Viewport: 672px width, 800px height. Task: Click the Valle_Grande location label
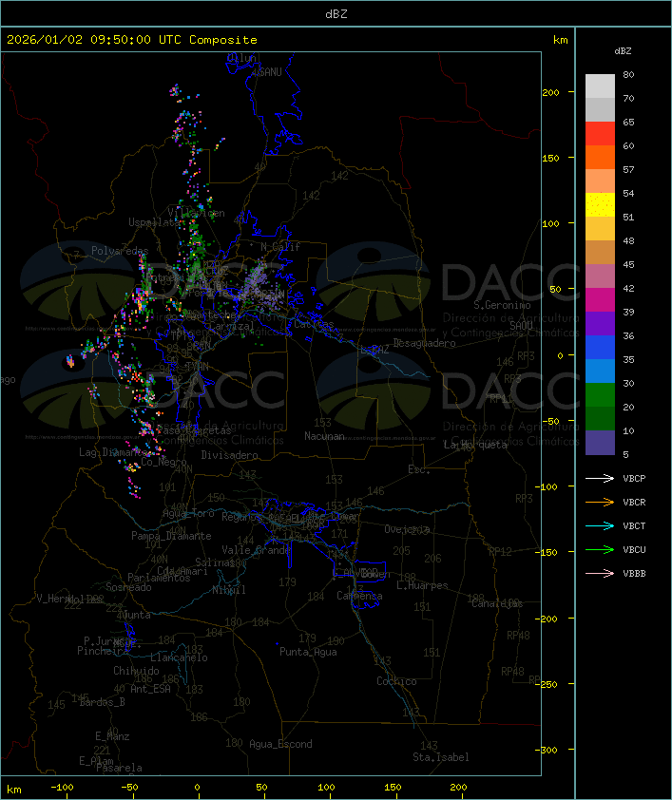point(256,550)
